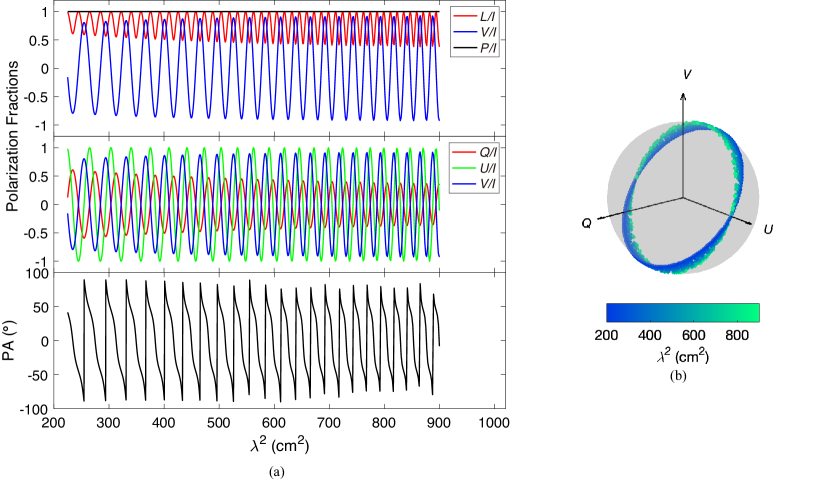The width and height of the screenshot is (830, 481).
Task: Click the 100 tick on the PA axis
Action: click(37, 274)
